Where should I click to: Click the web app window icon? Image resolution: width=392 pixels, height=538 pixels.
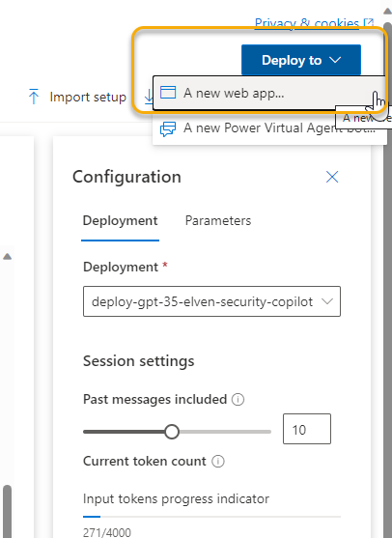pos(168,93)
